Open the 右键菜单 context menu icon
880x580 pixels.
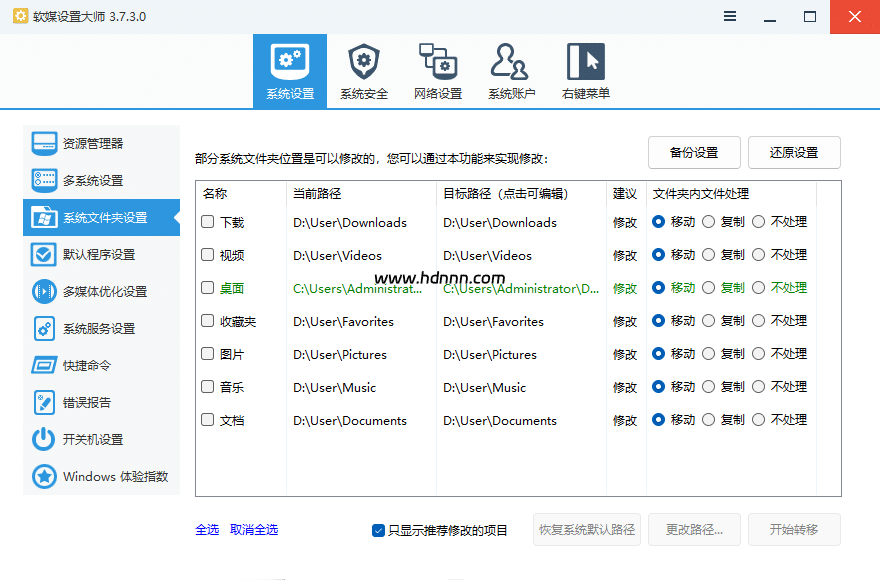click(585, 62)
